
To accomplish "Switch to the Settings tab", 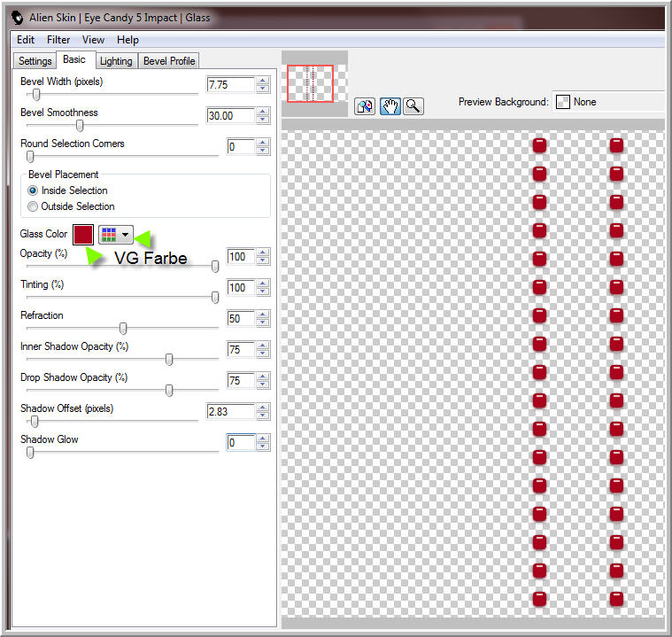I will (x=35, y=61).
